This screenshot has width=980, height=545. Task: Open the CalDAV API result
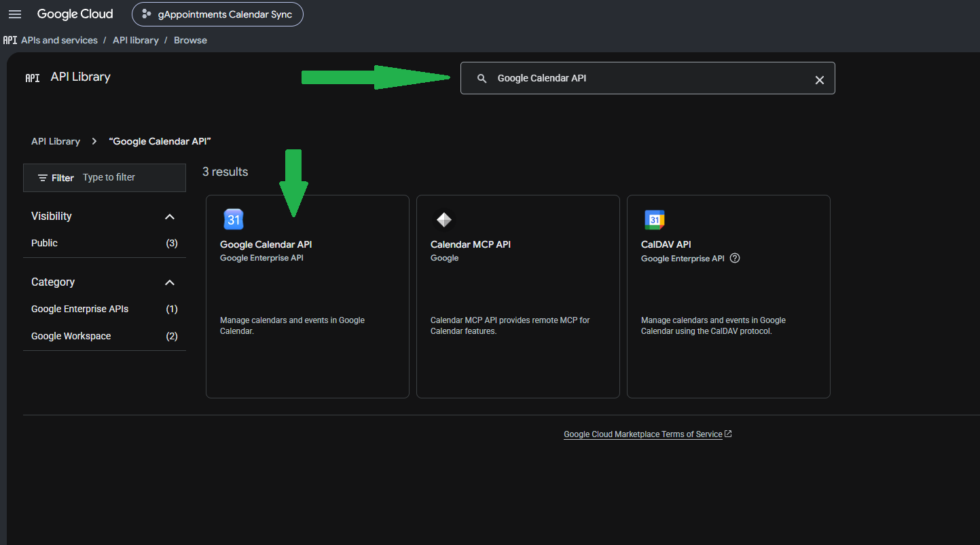coord(729,297)
